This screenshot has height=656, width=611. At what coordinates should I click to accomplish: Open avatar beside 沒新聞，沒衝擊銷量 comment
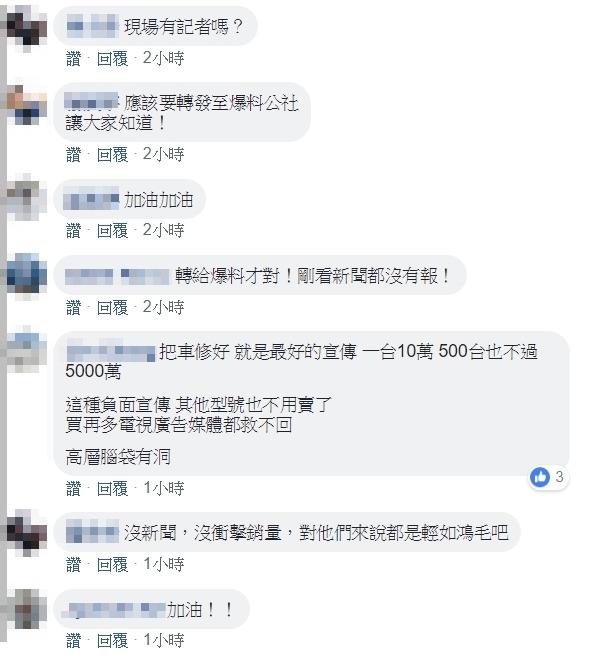pyautogui.click(x=26, y=533)
